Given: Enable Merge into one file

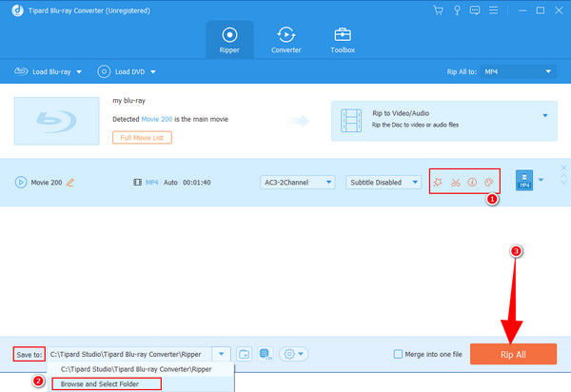Looking at the screenshot, I should (x=398, y=354).
